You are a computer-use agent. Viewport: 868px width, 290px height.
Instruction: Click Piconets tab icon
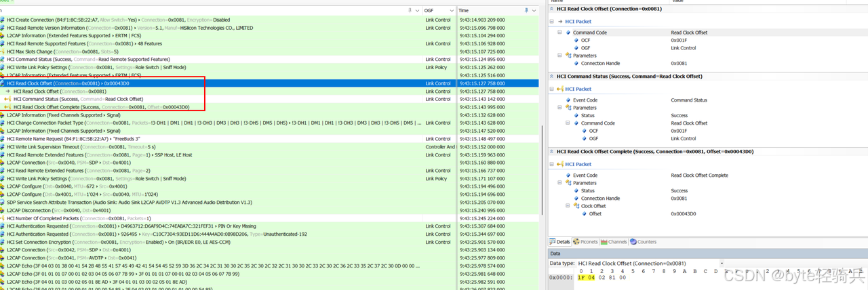(576, 241)
